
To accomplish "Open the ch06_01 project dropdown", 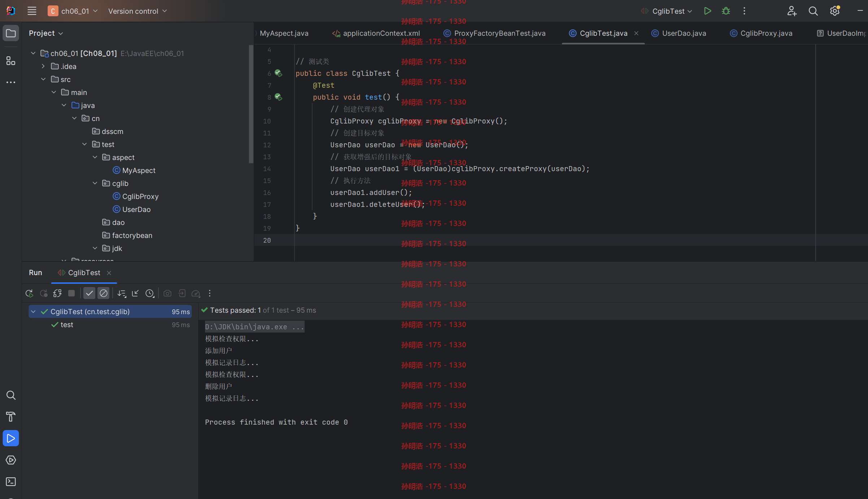I will click(x=73, y=11).
